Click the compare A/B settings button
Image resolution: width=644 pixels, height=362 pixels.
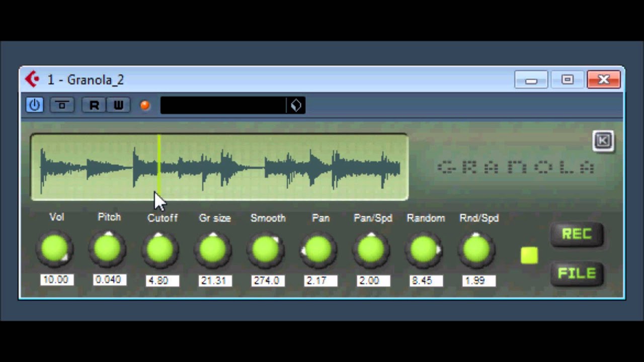pos(62,105)
